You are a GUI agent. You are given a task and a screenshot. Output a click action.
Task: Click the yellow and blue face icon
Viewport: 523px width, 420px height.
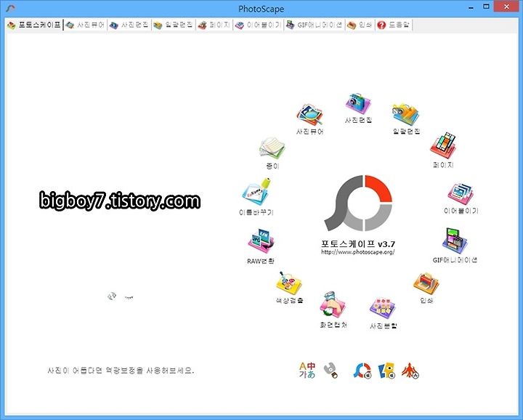click(x=386, y=371)
